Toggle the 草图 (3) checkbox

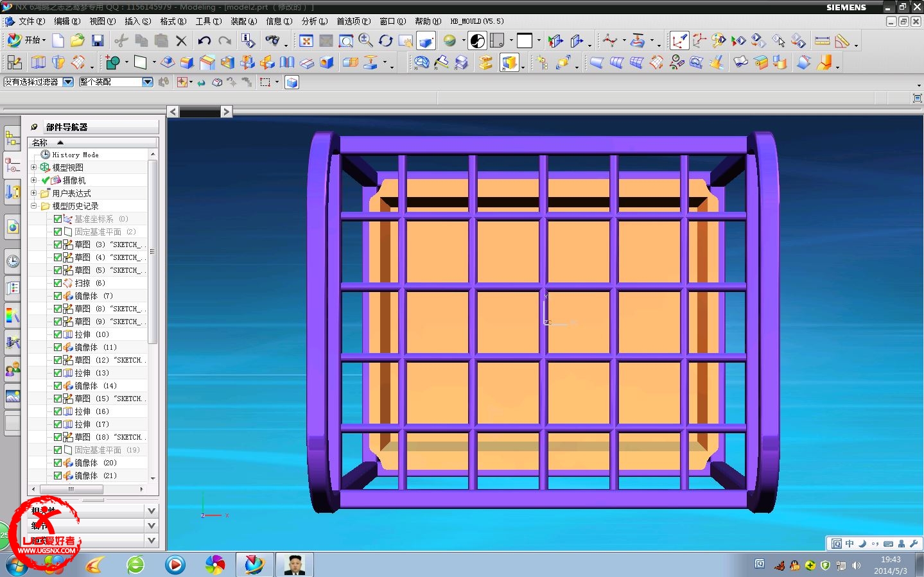pos(58,245)
